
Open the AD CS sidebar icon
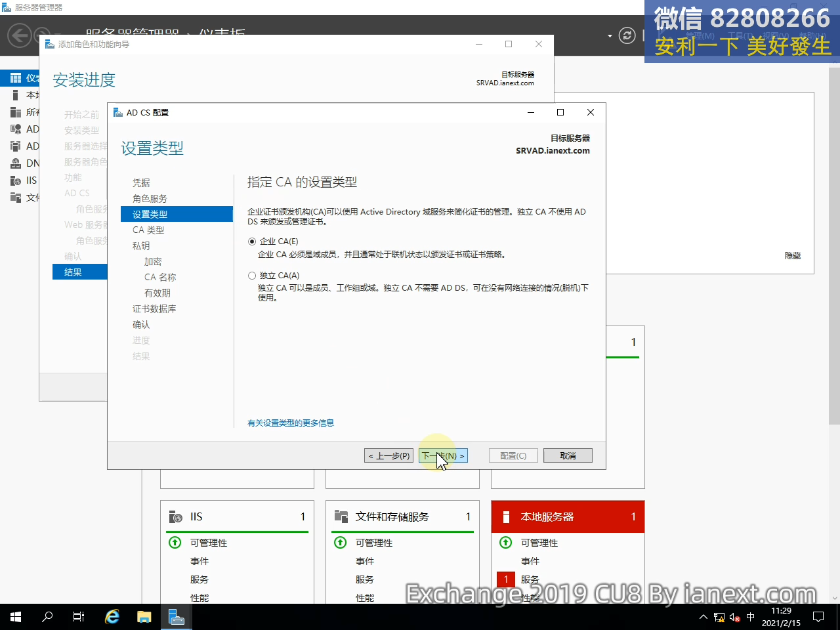click(x=16, y=129)
